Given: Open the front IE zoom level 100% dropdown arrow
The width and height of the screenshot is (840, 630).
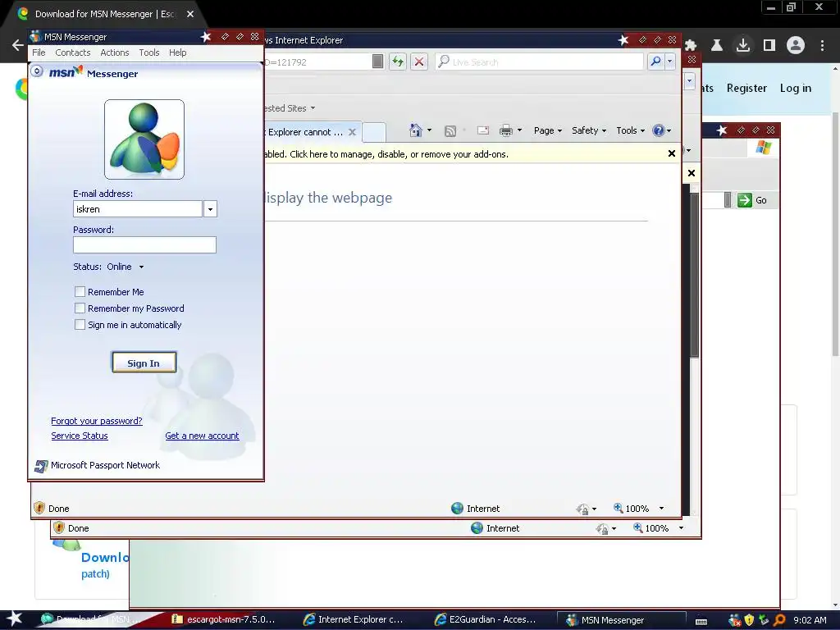Looking at the screenshot, I should [x=662, y=508].
